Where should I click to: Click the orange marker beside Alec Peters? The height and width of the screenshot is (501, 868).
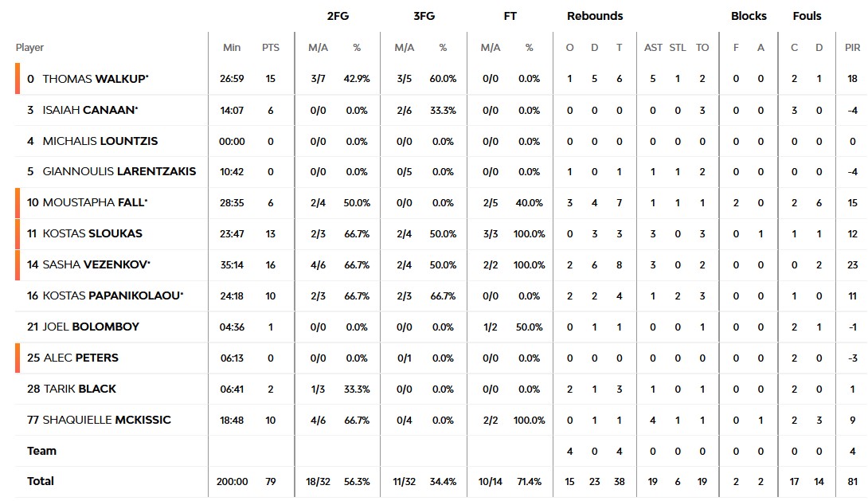click(x=18, y=358)
